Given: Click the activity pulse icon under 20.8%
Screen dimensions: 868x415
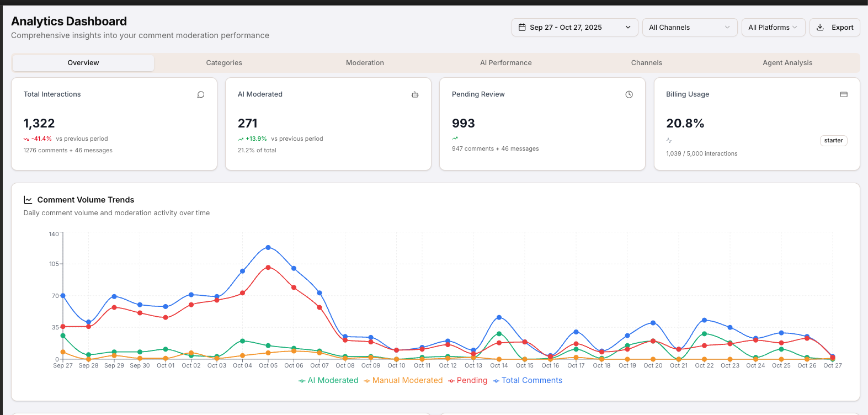Looking at the screenshot, I should click(669, 140).
